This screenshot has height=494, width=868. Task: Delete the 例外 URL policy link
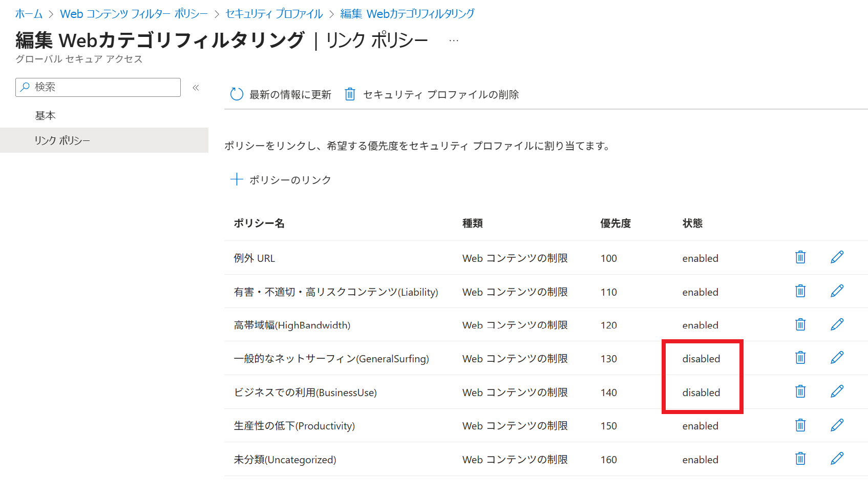tap(800, 257)
